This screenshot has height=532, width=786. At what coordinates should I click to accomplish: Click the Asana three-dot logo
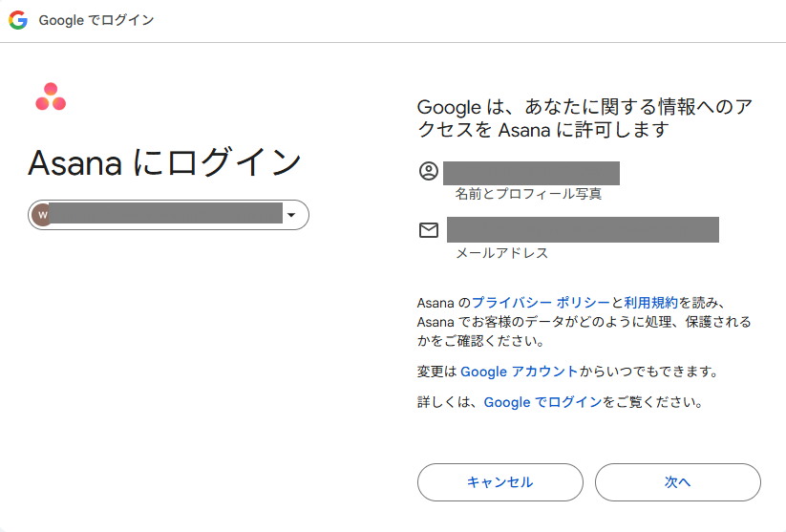[x=51, y=97]
